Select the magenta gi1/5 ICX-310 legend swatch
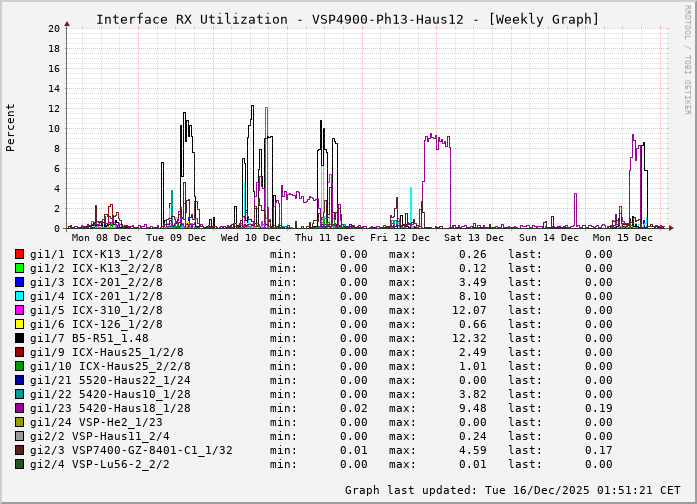 (20, 311)
